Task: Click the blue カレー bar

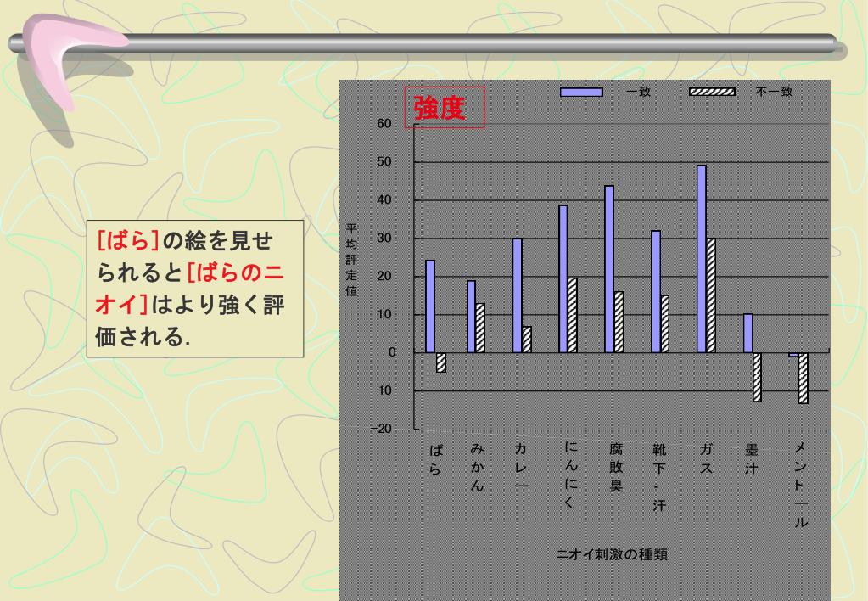Action: 518,295
